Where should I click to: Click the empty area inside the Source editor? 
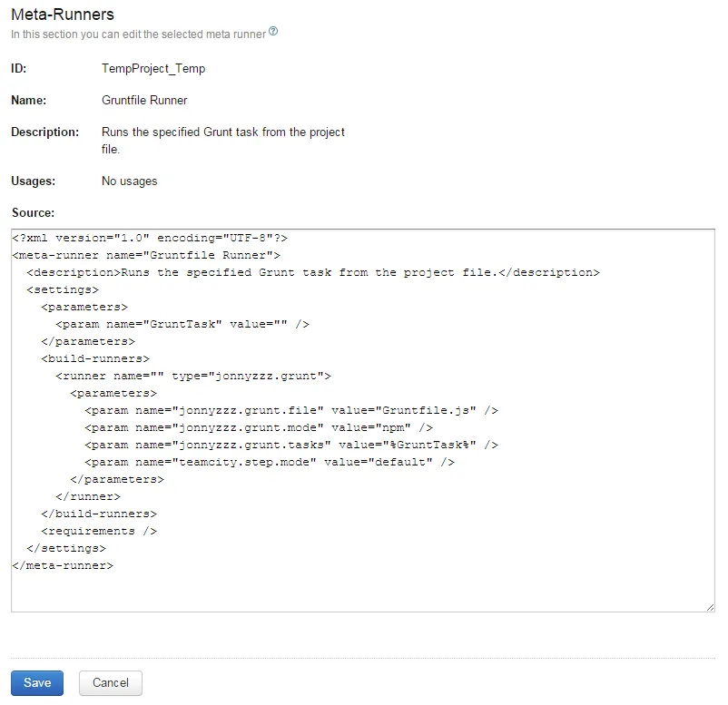coord(363,590)
